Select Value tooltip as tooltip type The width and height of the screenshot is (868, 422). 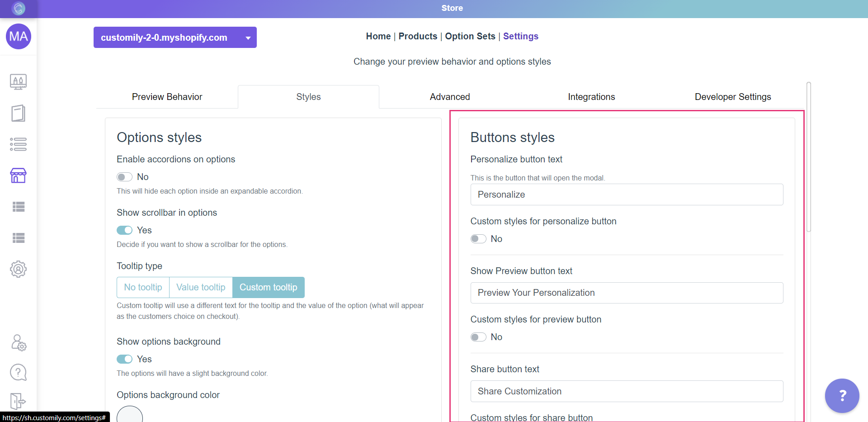pos(200,287)
